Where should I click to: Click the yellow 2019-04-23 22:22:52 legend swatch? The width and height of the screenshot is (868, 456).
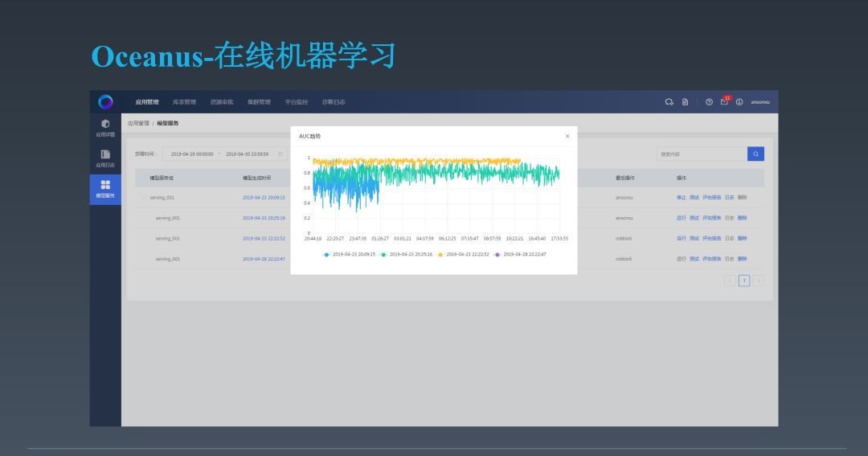click(440, 254)
